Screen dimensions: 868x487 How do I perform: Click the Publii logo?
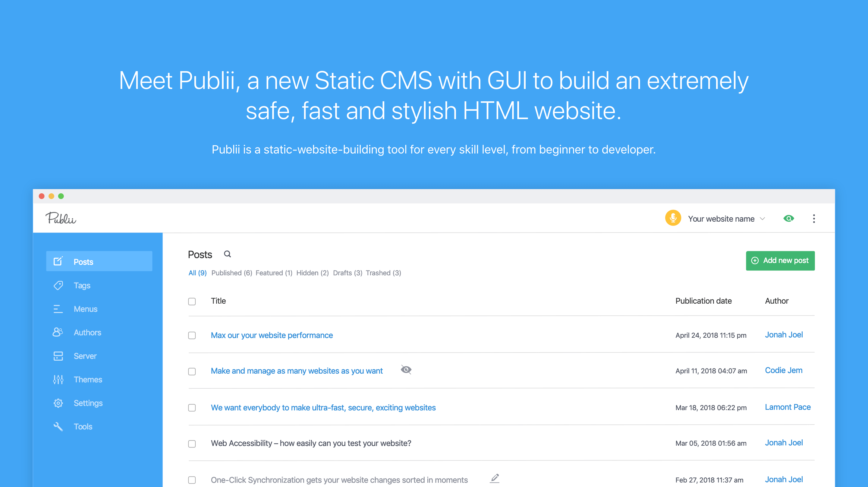(61, 218)
